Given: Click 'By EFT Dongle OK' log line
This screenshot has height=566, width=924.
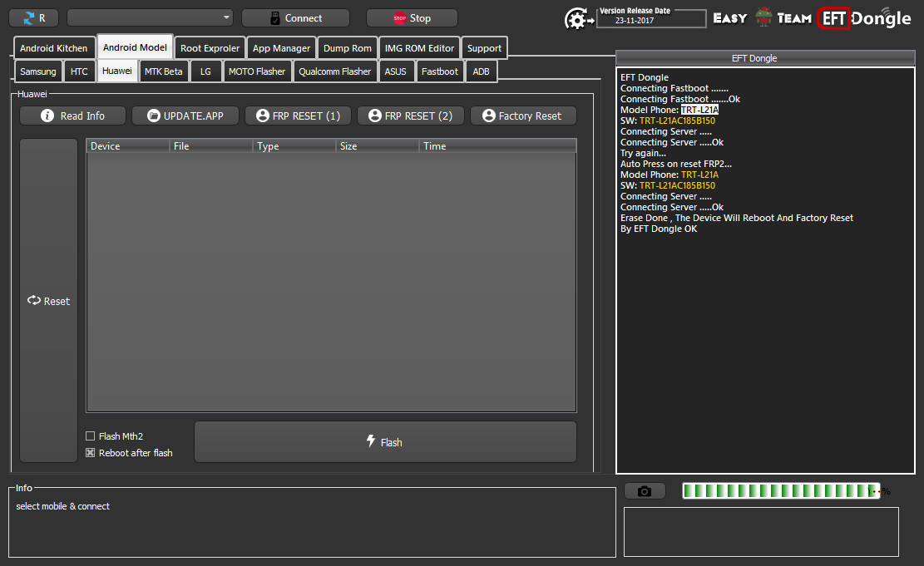Looking at the screenshot, I should click(658, 229).
